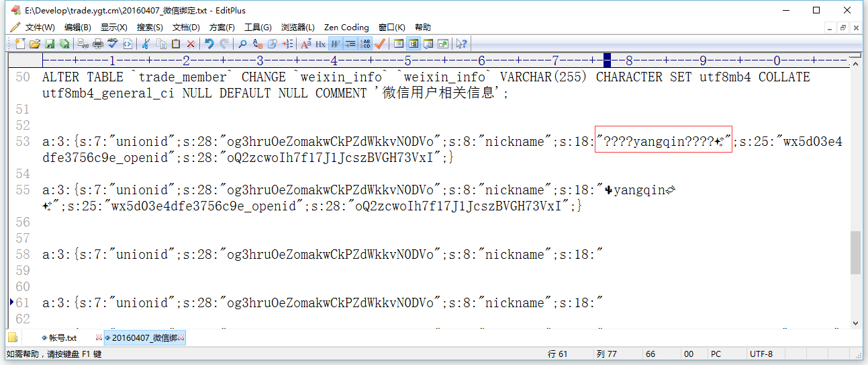The image size is (868, 365).
Task: Toggle the first panel window icon after the check mark
Action: coord(399,44)
